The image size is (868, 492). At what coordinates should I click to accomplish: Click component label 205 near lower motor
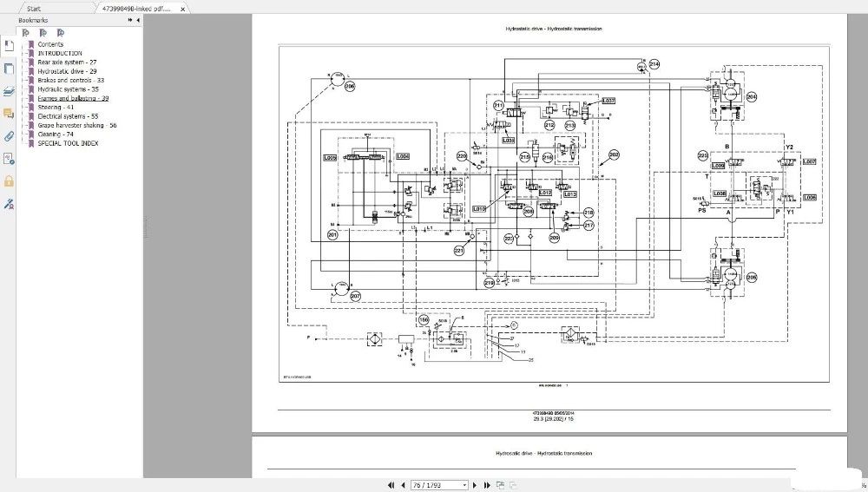point(751,278)
